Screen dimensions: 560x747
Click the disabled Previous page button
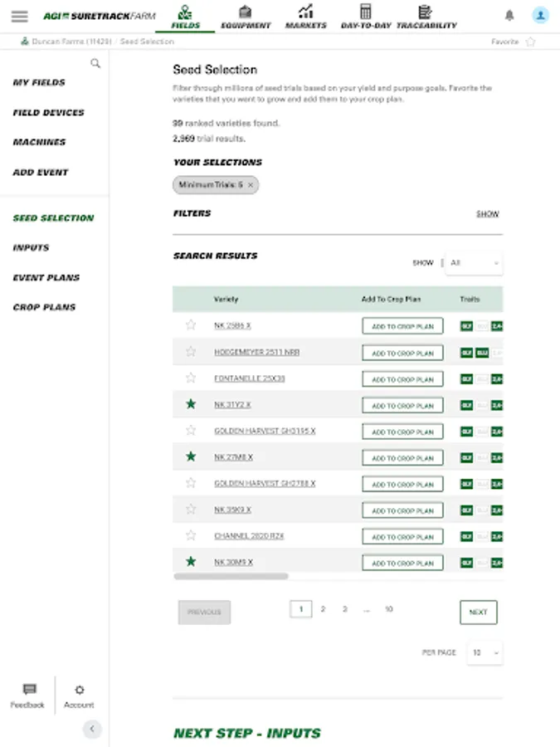pyautogui.click(x=204, y=613)
